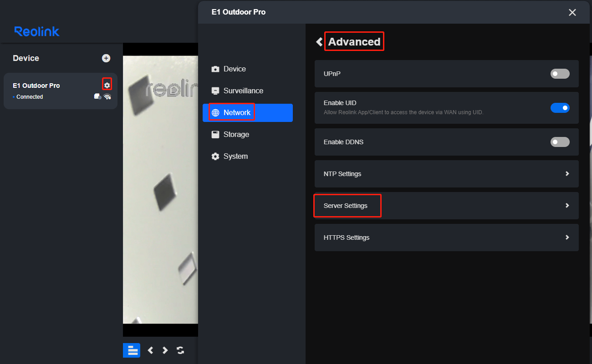Go to previous page arrow below video
This screenshot has height=364, width=592.
coord(150,350)
